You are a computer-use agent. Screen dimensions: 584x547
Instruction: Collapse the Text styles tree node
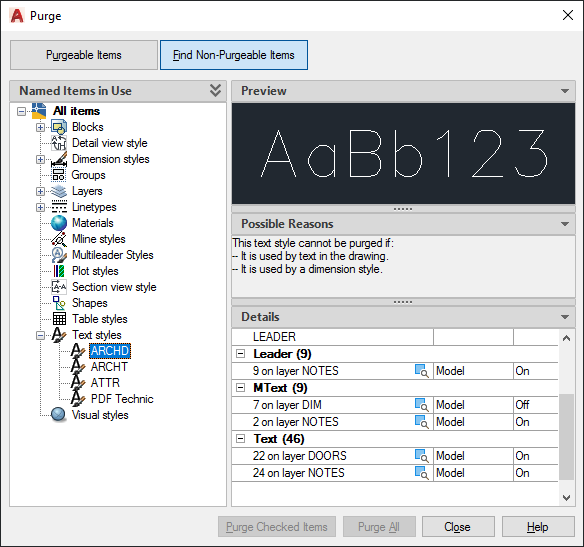[x=40, y=335]
